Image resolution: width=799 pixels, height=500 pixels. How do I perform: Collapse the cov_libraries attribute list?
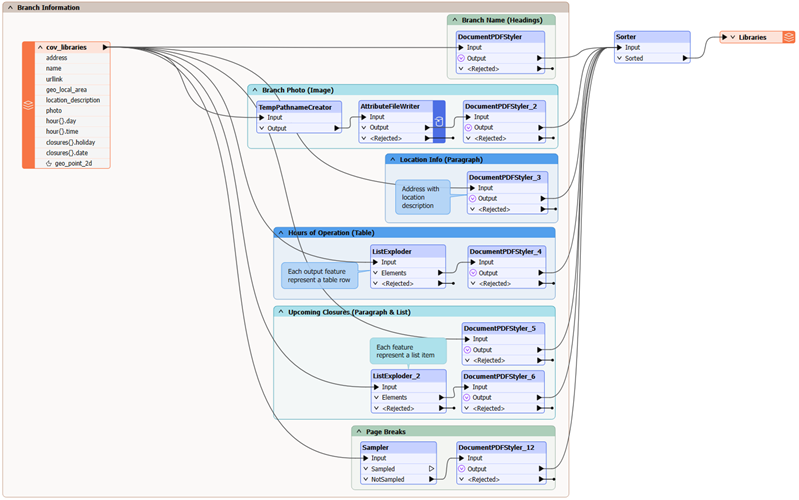[40, 47]
